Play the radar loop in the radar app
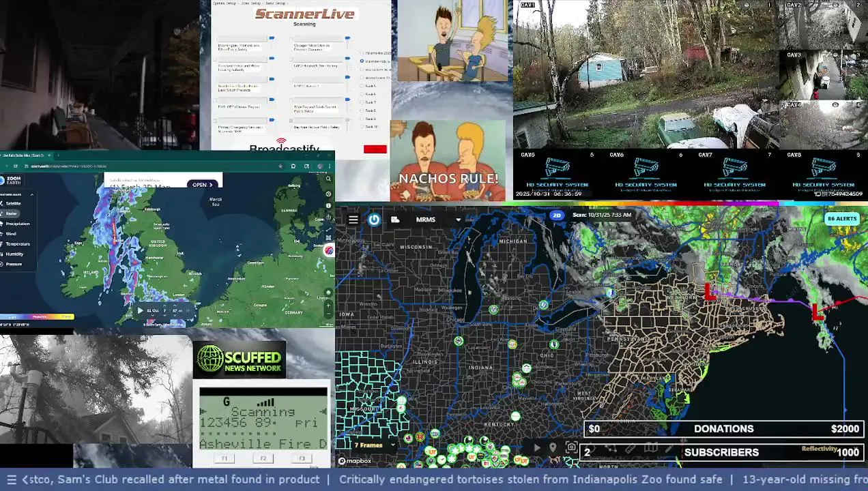Image resolution: width=868 pixels, height=491 pixels. 537,448
